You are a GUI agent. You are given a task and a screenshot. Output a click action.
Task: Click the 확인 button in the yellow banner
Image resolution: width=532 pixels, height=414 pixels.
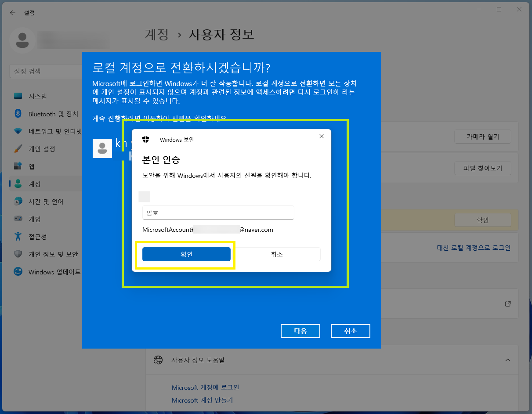tap(483, 220)
